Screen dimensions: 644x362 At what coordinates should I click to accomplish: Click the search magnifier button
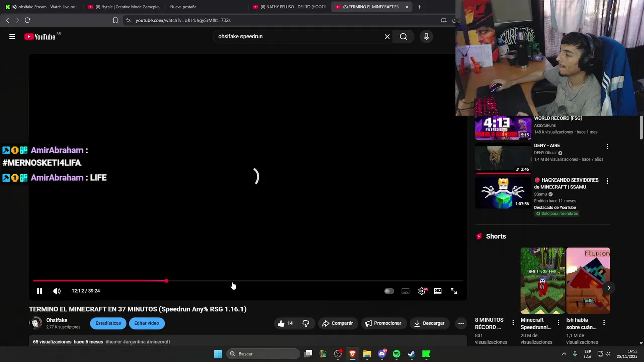pyautogui.click(x=404, y=36)
